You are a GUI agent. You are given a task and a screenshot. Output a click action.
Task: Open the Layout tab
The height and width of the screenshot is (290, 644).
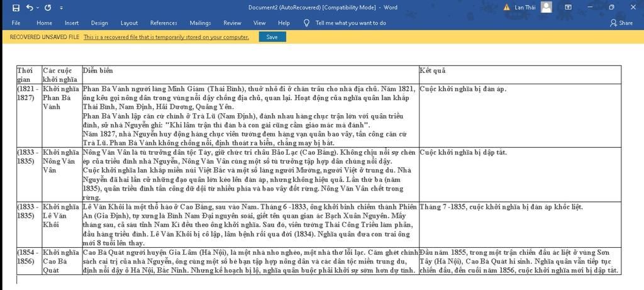[x=129, y=23]
